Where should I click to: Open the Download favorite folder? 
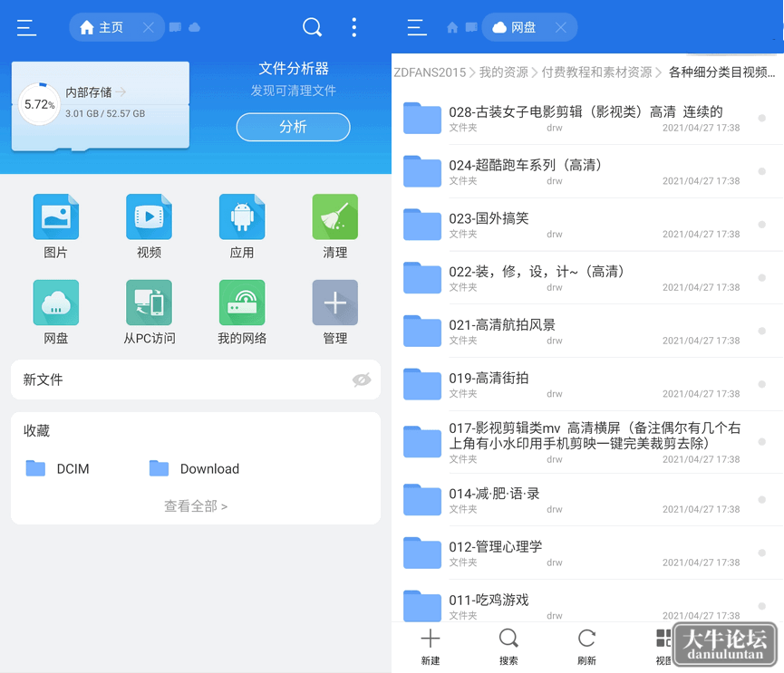195,468
